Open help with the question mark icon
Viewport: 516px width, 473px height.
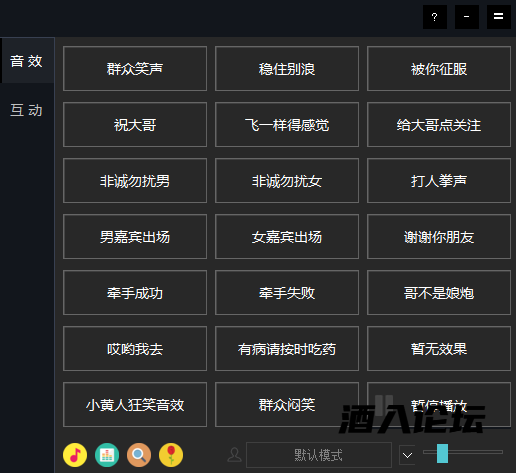(x=435, y=17)
